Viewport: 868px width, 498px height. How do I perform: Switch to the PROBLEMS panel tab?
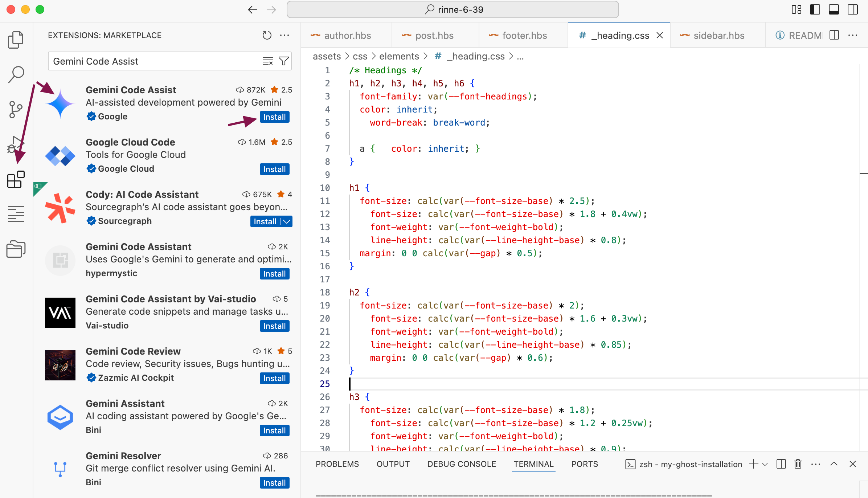337,464
